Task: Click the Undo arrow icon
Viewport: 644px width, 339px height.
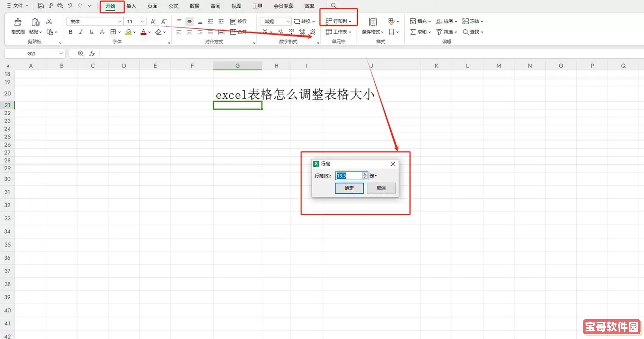Action: 70,6
